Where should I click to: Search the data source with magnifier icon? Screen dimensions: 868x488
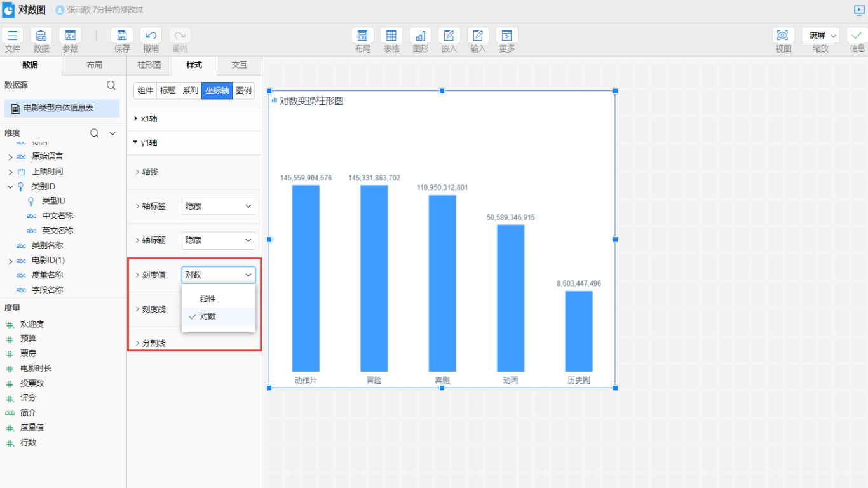(111, 85)
